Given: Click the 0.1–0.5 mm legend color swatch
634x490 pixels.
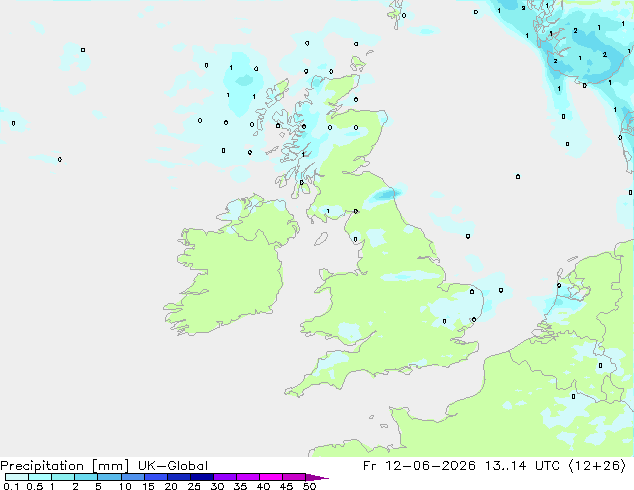Looking at the screenshot, I should (x=17, y=477).
